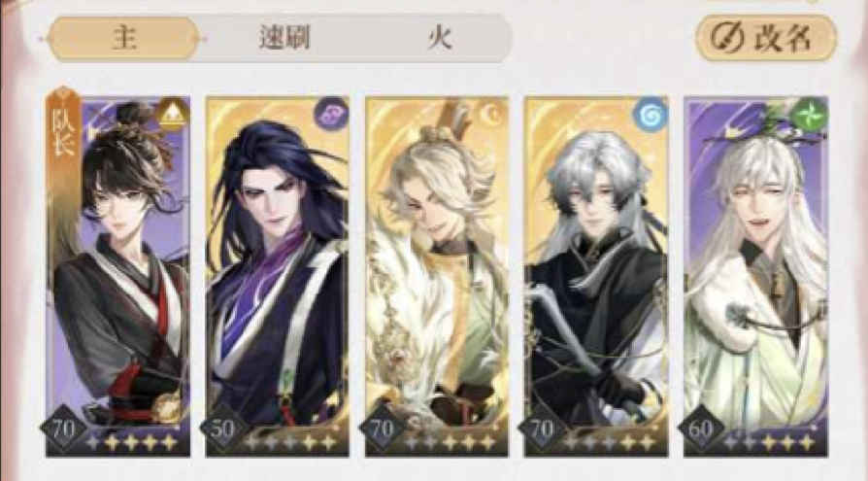
Task: Click the star rating under level 60 card
Action: [x=770, y=442]
